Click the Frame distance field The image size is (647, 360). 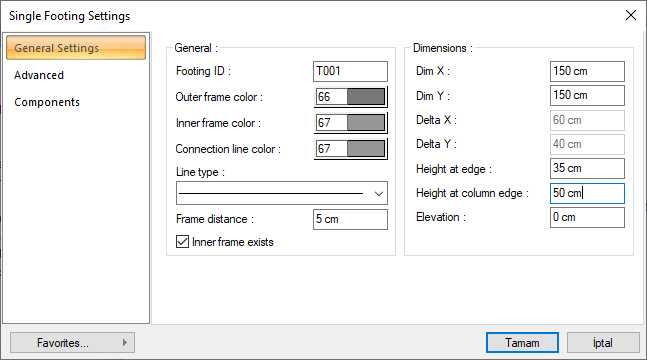point(350,219)
